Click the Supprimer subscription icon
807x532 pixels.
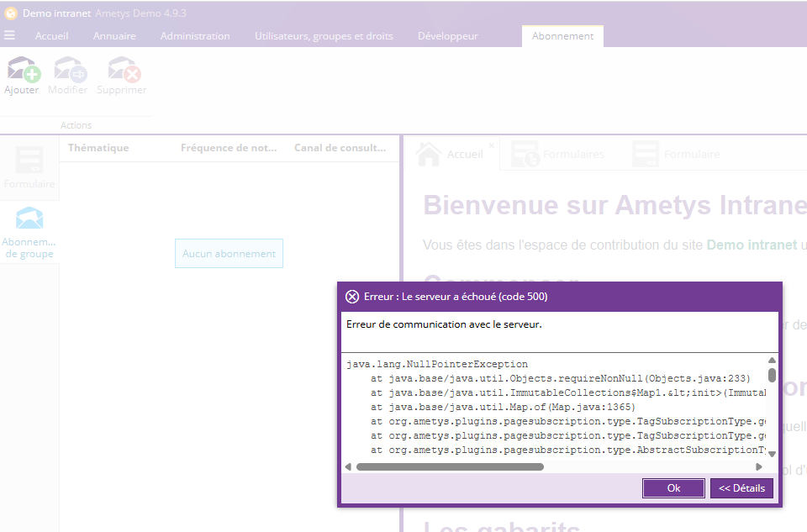tap(121, 70)
